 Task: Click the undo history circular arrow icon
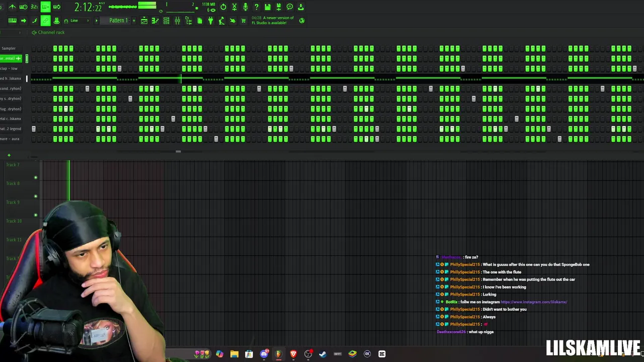click(x=223, y=7)
